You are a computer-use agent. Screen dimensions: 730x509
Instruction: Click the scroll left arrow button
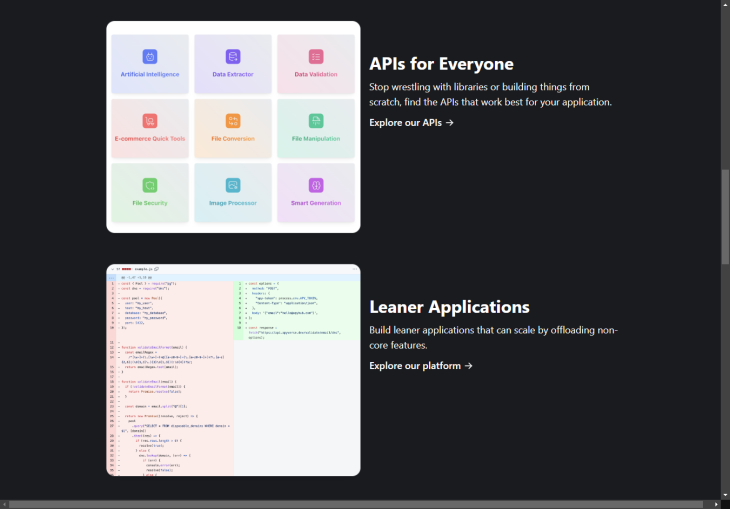click(5, 504)
